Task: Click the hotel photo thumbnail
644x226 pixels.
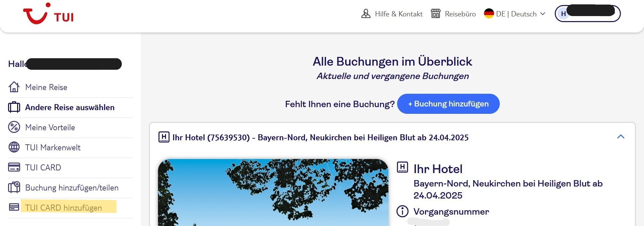Action: (x=273, y=192)
